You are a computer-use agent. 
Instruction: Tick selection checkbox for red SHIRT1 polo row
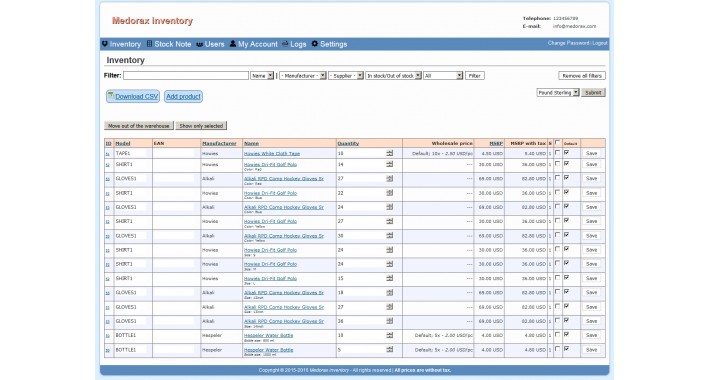[557, 164]
